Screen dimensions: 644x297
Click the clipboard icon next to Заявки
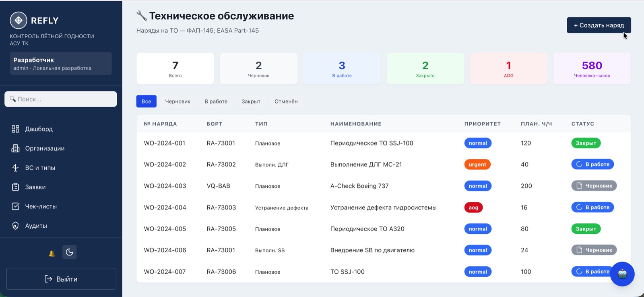15,187
